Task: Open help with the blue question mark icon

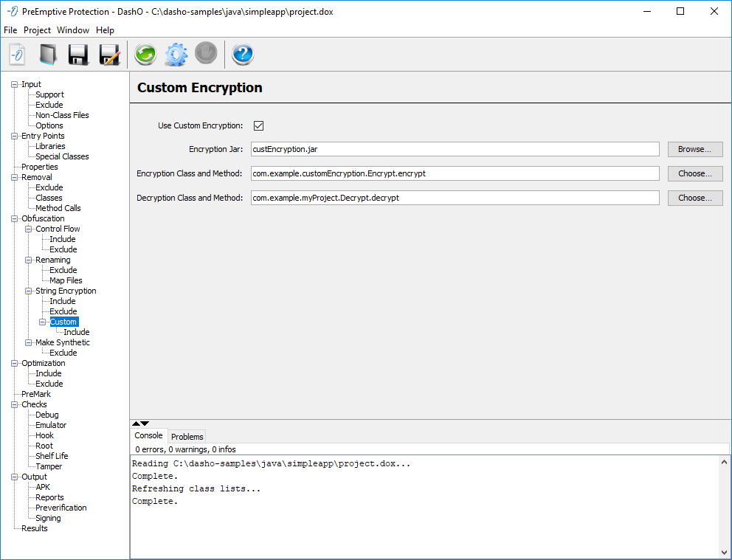Action: pyautogui.click(x=242, y=55)
